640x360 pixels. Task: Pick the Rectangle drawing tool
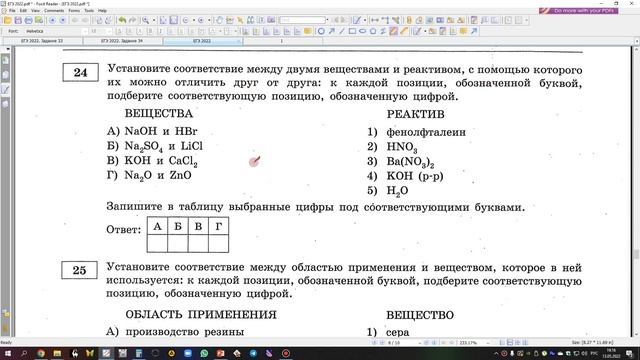(352, 31)
